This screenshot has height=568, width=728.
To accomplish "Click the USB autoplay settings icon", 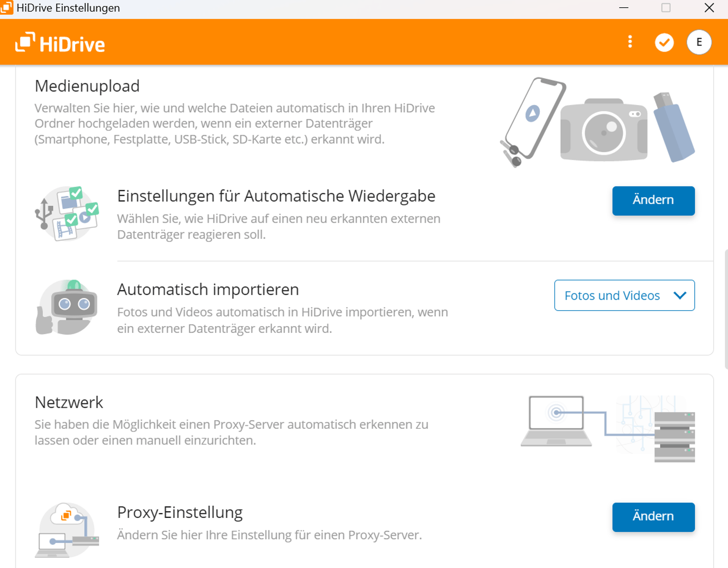I will pos(67,213).
